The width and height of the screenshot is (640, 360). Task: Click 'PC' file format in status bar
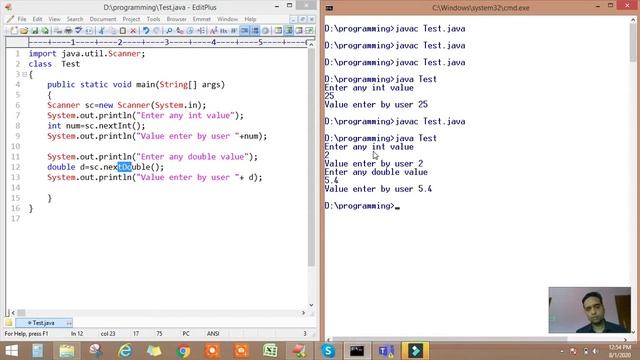click(x=186, y=334)
